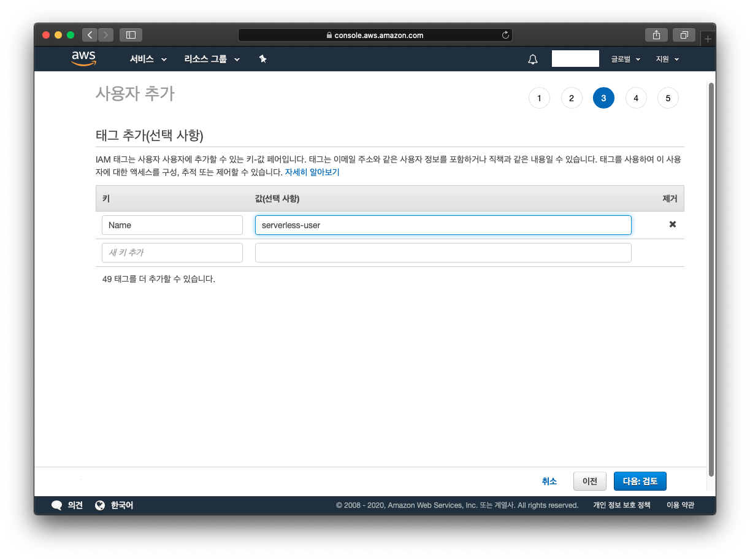Click the 취소 link
Screen dimensions: 750x560
coord(549,481)
